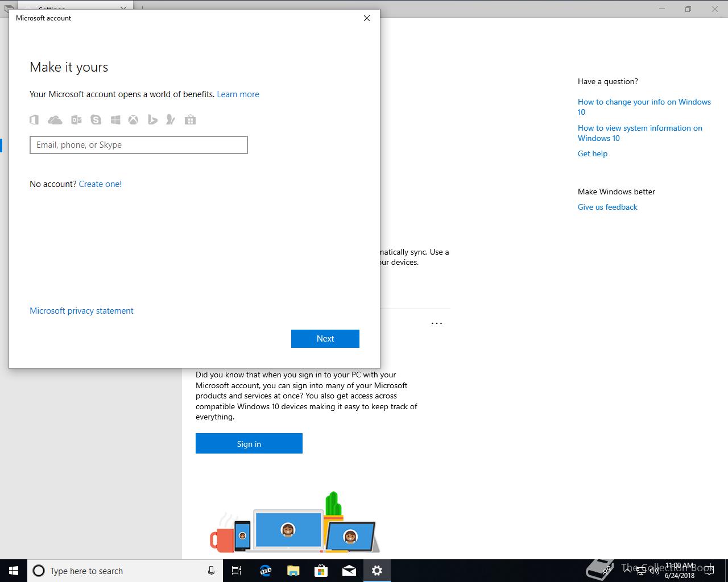Screen dimensions: 728x582
Task: Open Microsoft Store from taskbar
Action: 321,571
